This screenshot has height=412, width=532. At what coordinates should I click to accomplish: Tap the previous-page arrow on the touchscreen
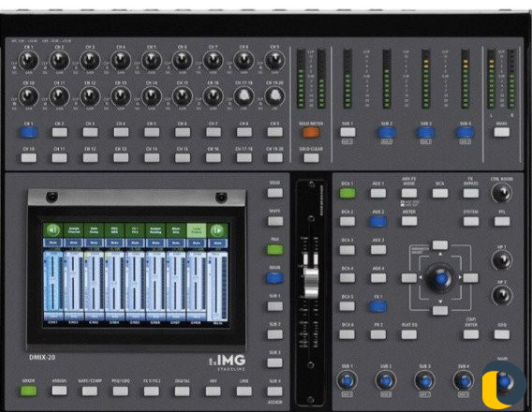point(53,230)
